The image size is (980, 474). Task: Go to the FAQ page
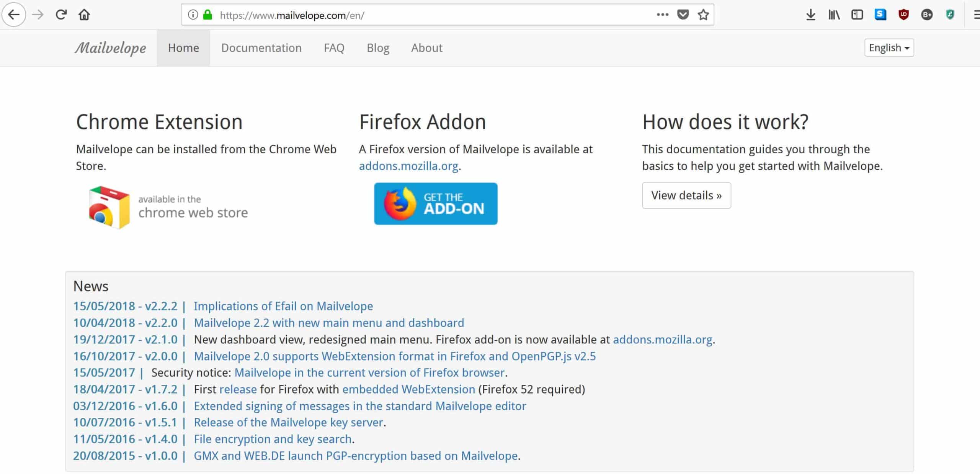334,48
